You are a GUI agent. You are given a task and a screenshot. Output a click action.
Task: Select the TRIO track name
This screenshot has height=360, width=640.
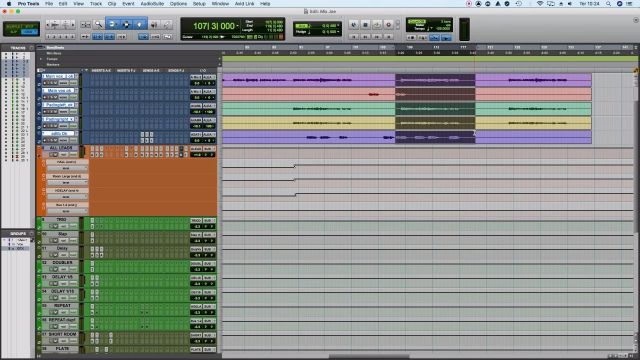pos(62,220)
